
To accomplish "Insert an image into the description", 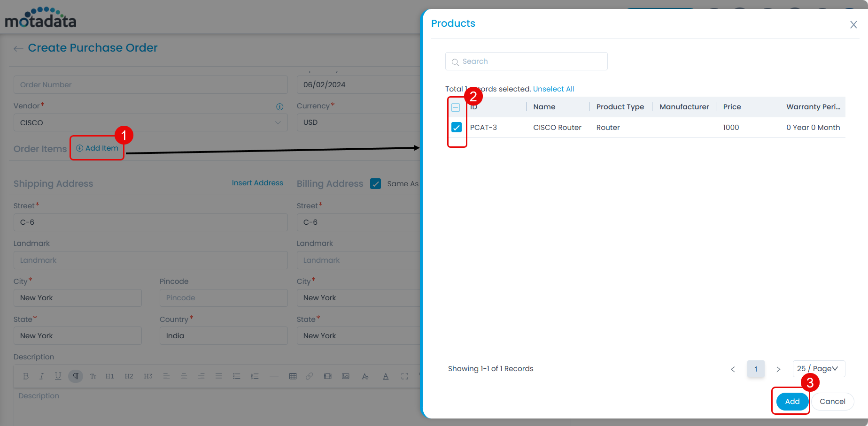I will tap(346, 376).
